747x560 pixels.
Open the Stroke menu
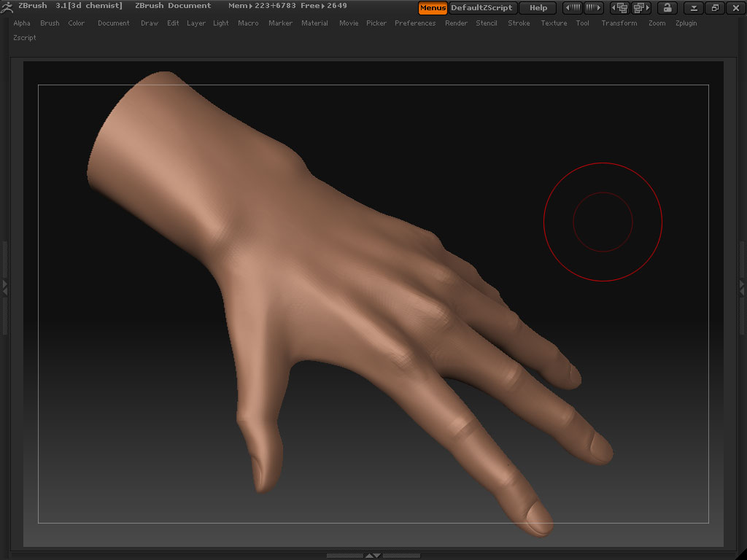click(x=519, y=23)
